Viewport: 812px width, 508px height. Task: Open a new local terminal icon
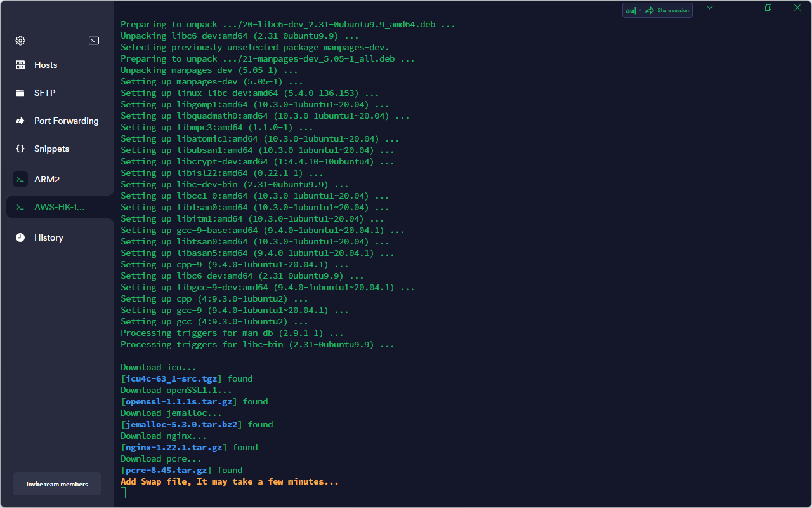94,41
